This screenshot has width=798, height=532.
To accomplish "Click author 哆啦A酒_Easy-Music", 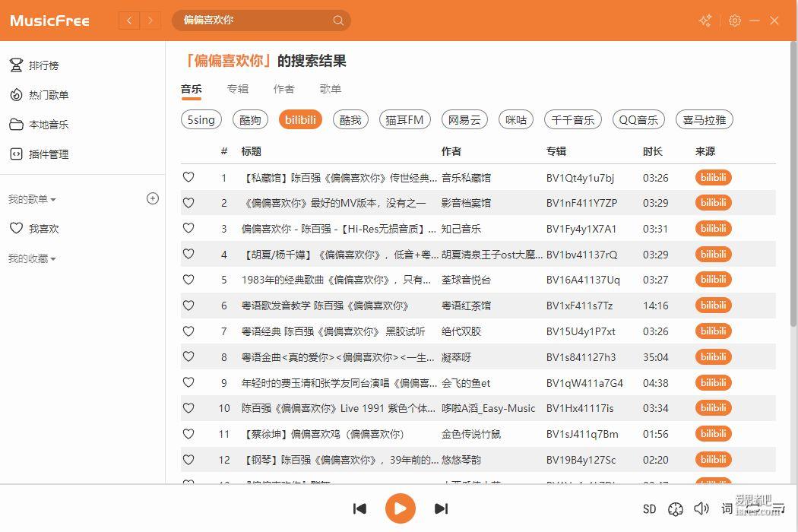I will [488, 408].
